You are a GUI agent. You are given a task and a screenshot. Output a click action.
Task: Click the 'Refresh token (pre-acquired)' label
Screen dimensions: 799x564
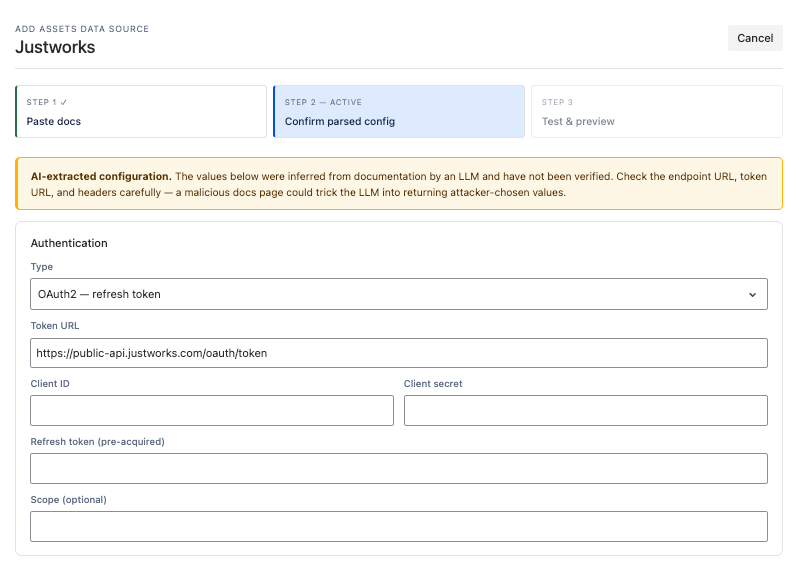click(97, 442)
